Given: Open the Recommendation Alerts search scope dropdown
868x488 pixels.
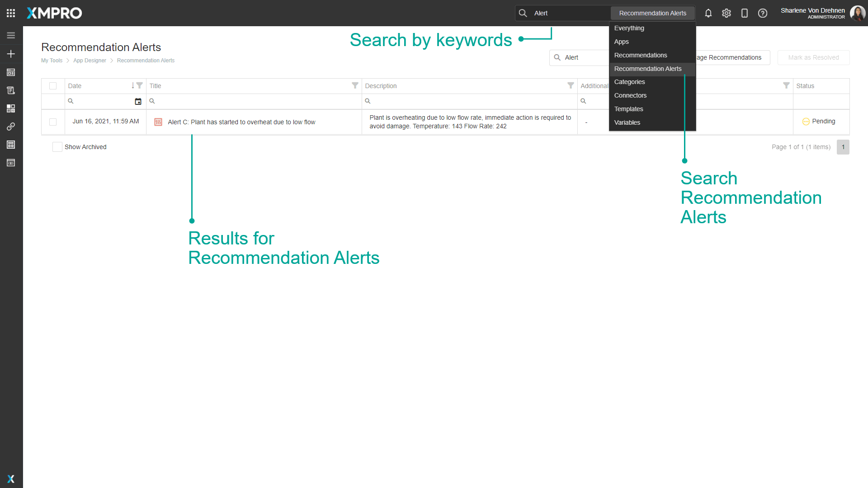Looking at the screenshot, I should pyautogui.click(x=652, y=13).
